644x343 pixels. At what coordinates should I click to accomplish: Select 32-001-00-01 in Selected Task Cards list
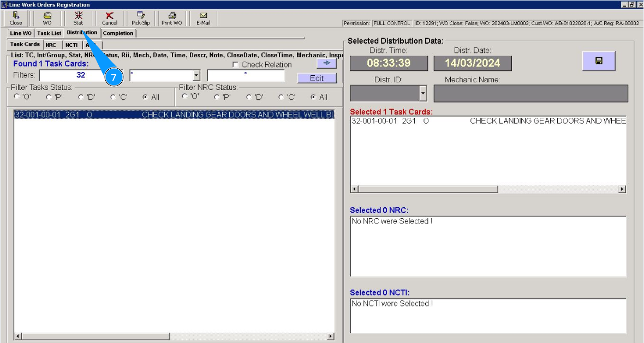point(488,121)
